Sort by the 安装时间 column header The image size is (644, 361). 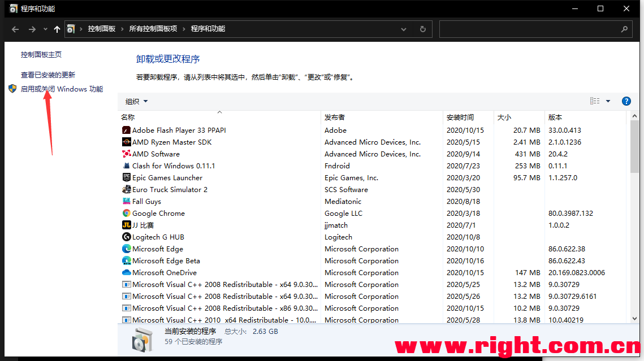pos(468,118)
